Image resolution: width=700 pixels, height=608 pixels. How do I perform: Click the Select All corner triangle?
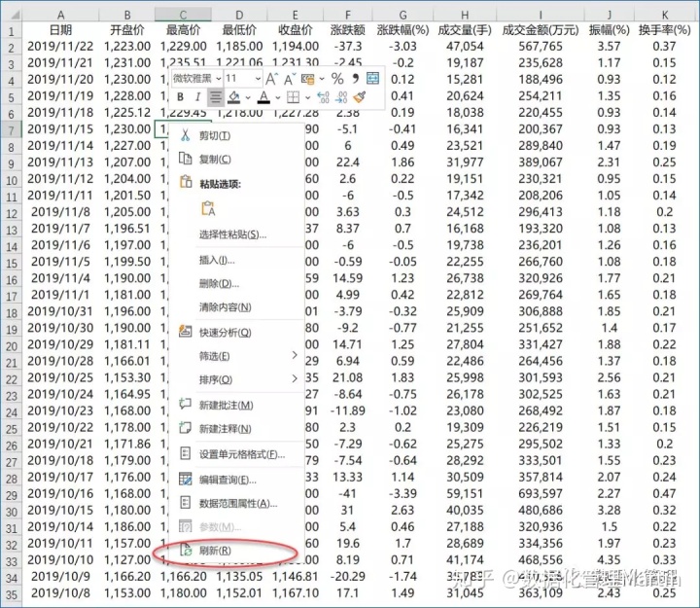pyautogui.click(x=14, y=15)
